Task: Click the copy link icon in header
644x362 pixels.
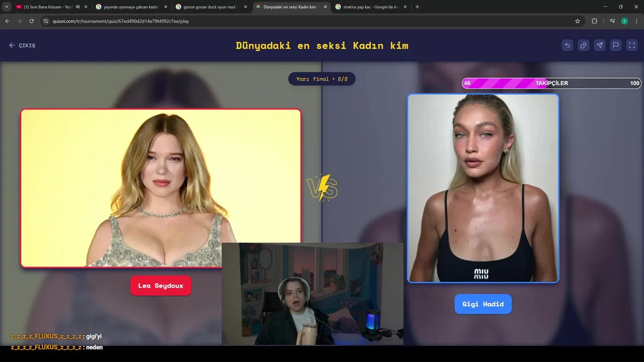Action: (x=584, y=45)
